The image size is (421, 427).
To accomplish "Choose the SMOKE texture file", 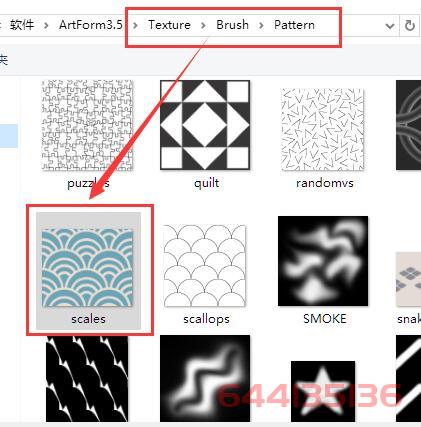I will 323,261.
